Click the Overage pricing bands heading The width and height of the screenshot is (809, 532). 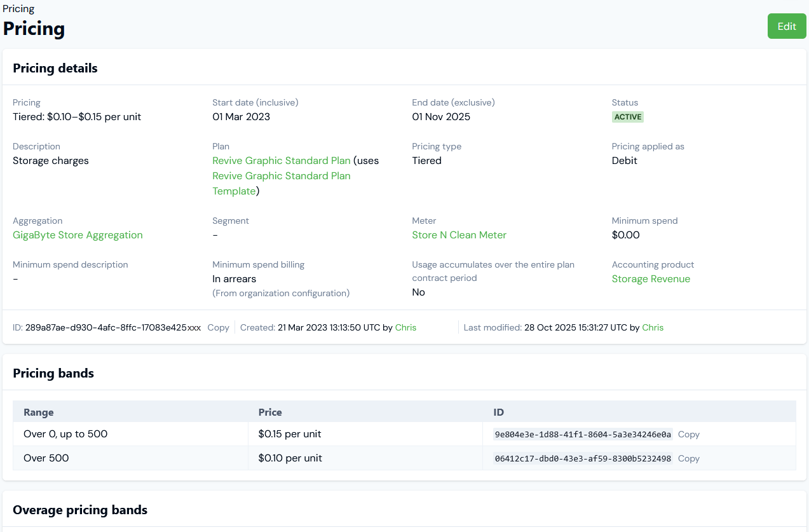tap(80, 510)
